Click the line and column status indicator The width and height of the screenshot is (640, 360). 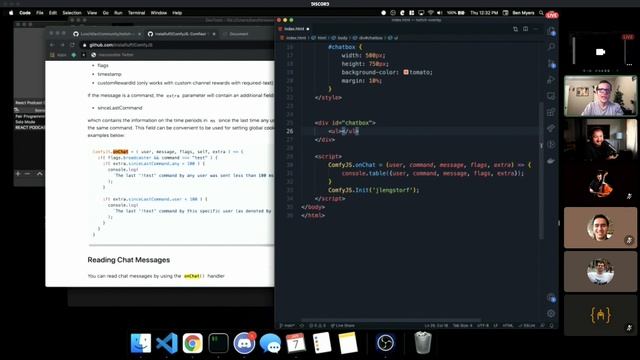click(x=436, y=326)
